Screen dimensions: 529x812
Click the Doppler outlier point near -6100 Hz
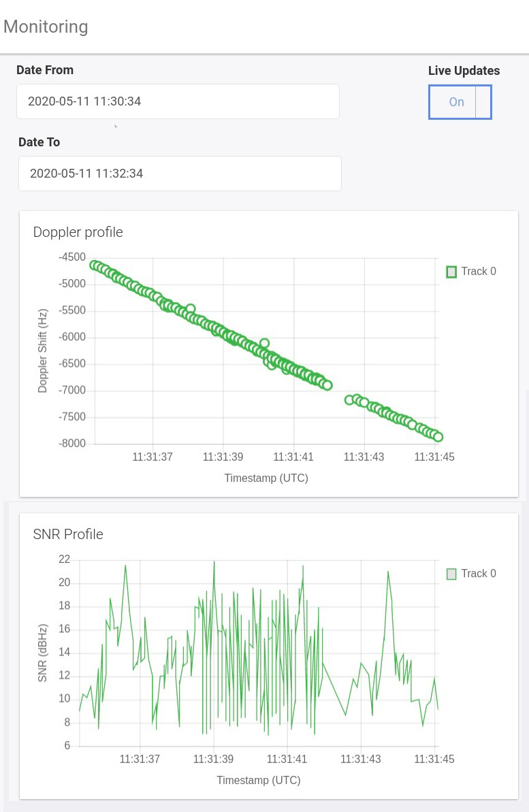pyautogui.click(x=265, y=343)
